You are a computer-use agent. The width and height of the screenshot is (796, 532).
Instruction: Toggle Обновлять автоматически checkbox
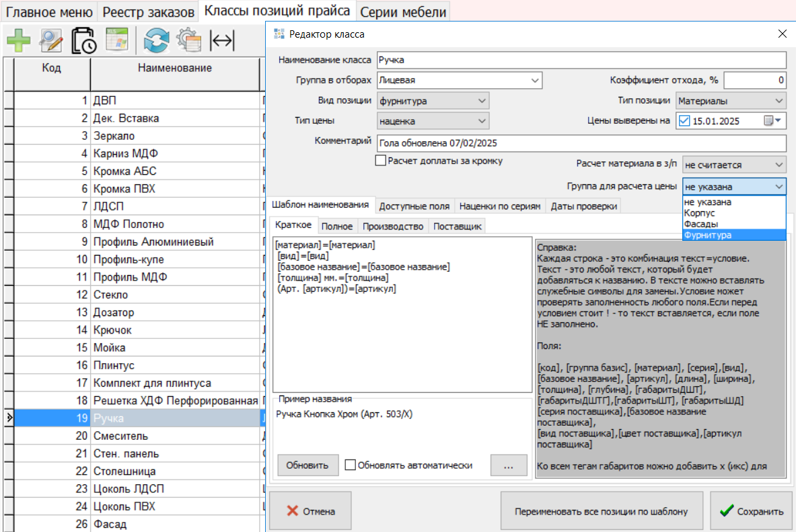point(350,465)
